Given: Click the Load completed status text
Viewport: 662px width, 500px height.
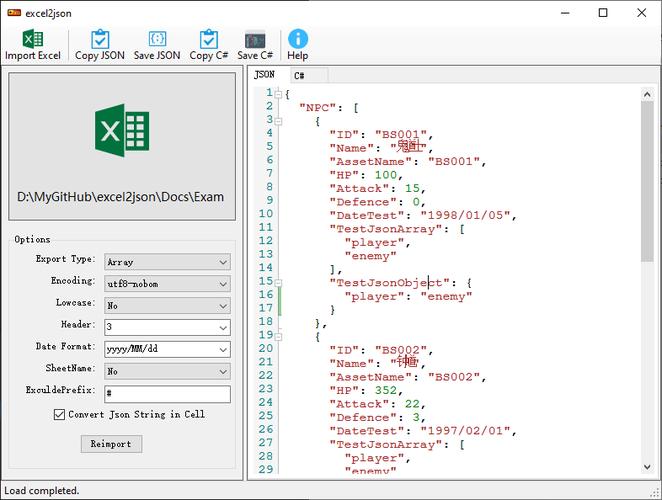Looking at the screenshot, I should pos(41,491).
